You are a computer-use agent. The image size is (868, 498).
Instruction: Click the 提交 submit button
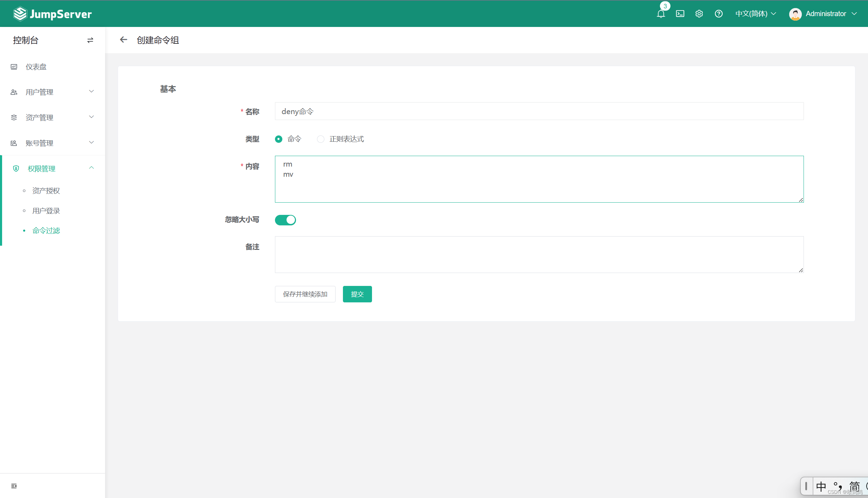(x=357, y=294)
